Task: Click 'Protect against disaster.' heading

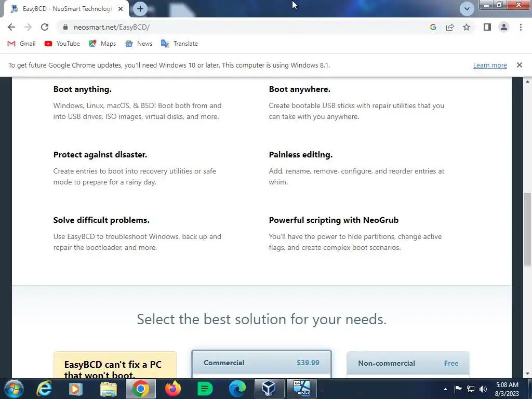Action: point(100,155)
